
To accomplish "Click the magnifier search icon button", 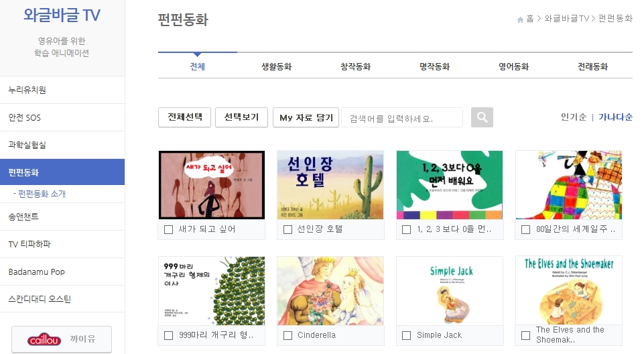I will [482, 117].
